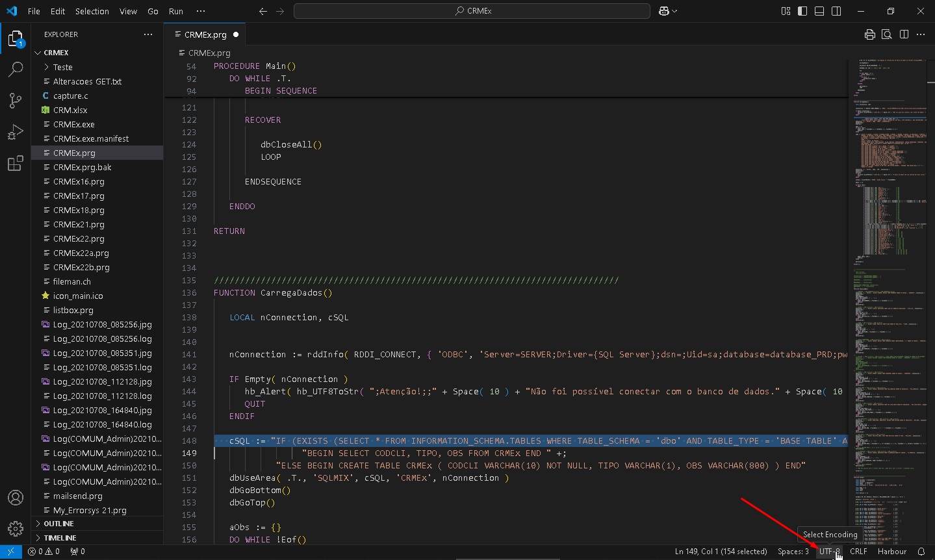Image resolution: width=935 pixels, height=560 pixels.
Task: Expand the OUTLINE section
Action: click(58, 524)
